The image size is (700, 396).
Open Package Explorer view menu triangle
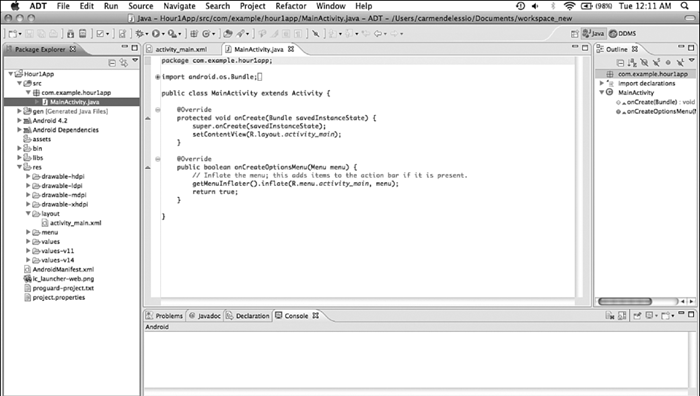135,60
